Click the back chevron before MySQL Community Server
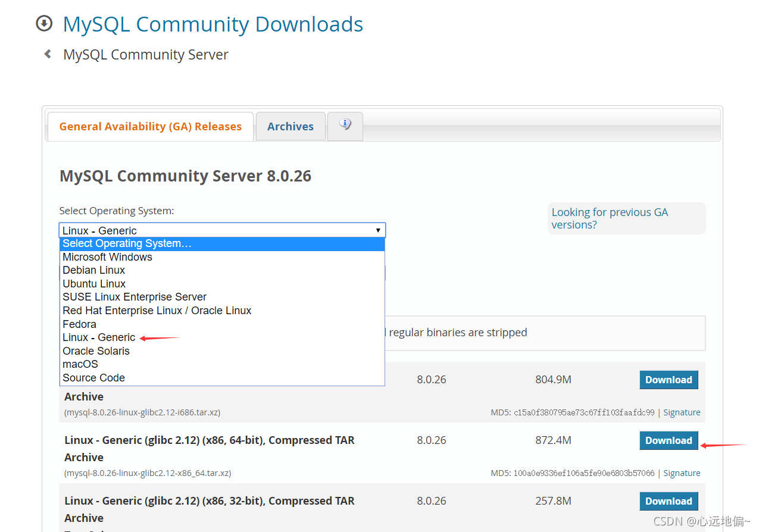 tap(48, 54)
